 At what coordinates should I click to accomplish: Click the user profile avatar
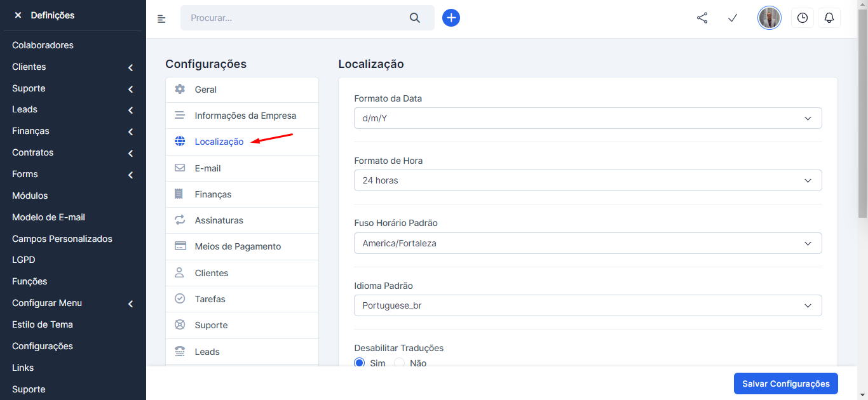[x=770, y=18]
